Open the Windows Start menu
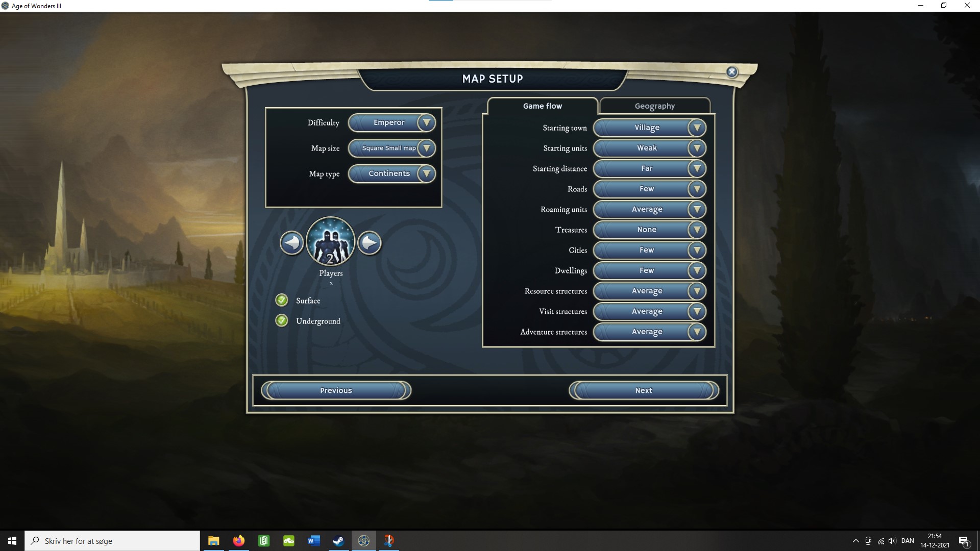The height and width of the screenshot is (551, 980). point(12,541)
